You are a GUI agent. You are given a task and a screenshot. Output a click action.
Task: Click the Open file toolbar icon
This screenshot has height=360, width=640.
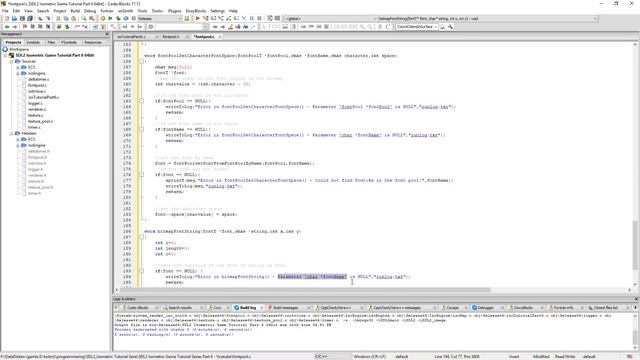pyautogui.click(x=14, y=19)
